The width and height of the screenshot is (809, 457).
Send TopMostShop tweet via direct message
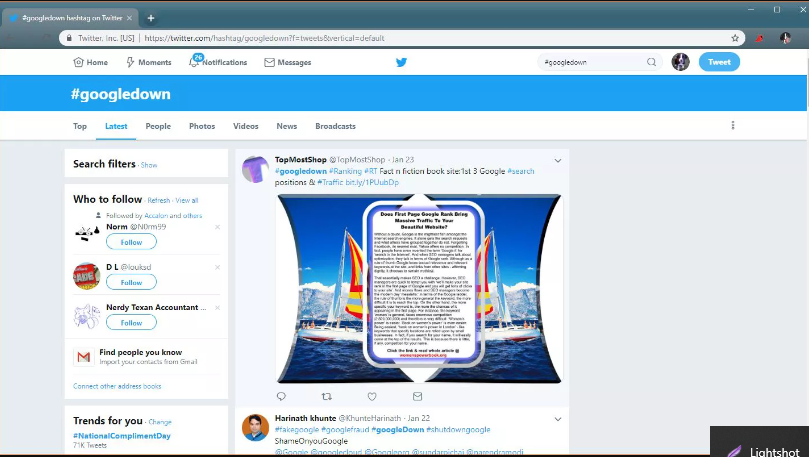[417, 396]
